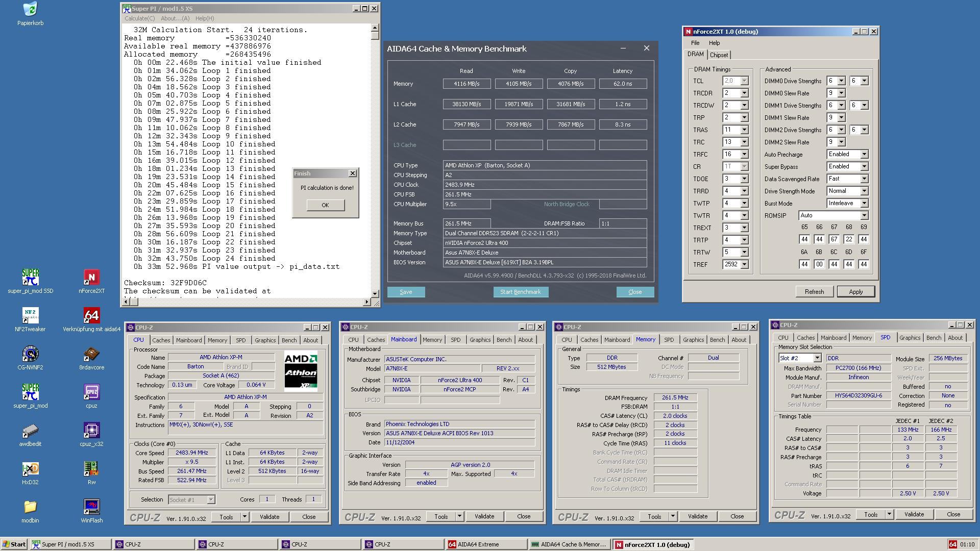The width and height of the screenshot is (980, 551).
Task: Click AMD Athlon XP logo in CPU-Z
Action: [x=301, y=371]
